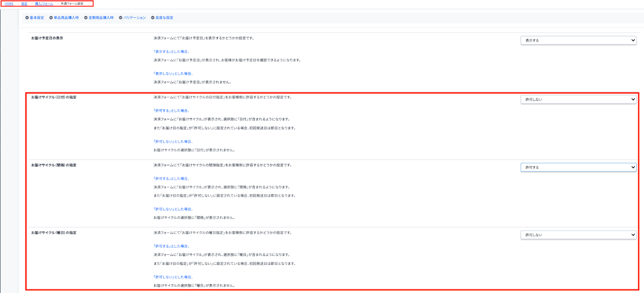Click description mentioning お届けサイクルの間隔指定
644x293 pixels.
click(x=223, y=165)
